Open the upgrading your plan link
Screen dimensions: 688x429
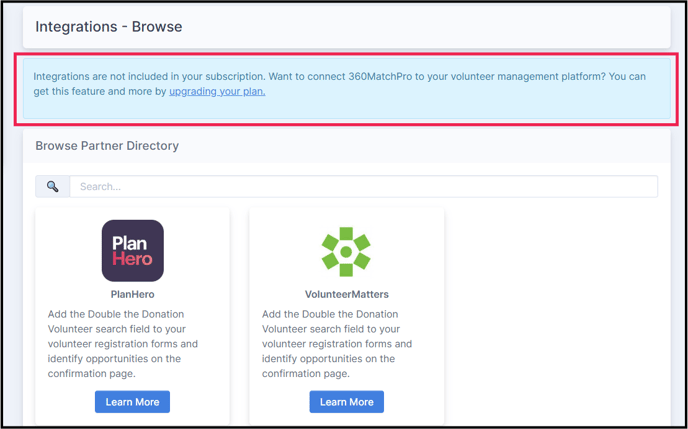click(x=217, y=92)
